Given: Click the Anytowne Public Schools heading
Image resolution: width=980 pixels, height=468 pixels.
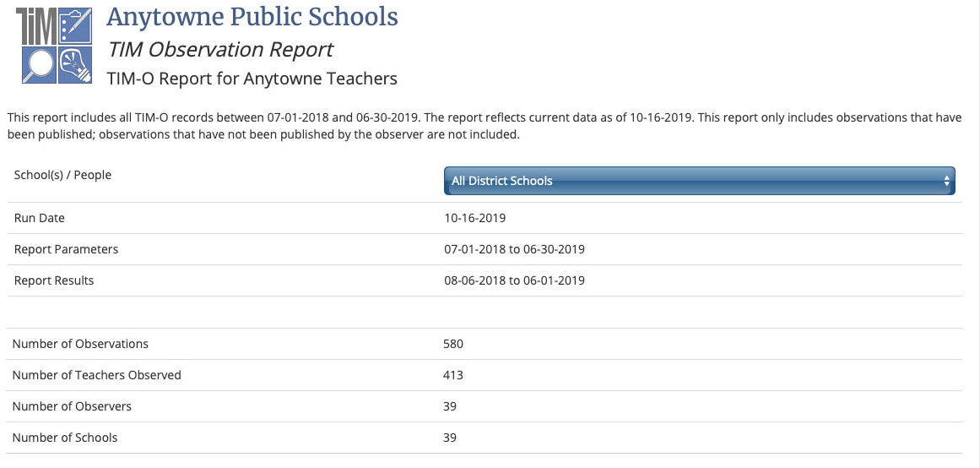Looking at the screenshot, I should point(252,17).
